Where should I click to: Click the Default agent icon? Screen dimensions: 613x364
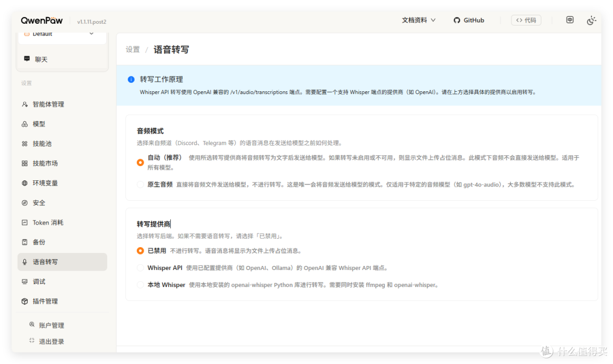tap(27, 34)
